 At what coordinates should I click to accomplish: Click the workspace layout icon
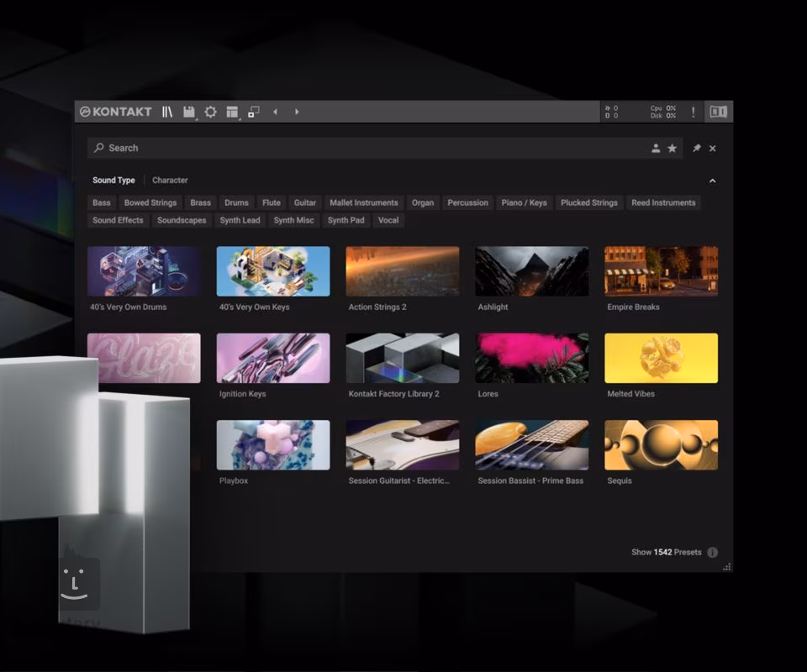click(x=232, y=112)
